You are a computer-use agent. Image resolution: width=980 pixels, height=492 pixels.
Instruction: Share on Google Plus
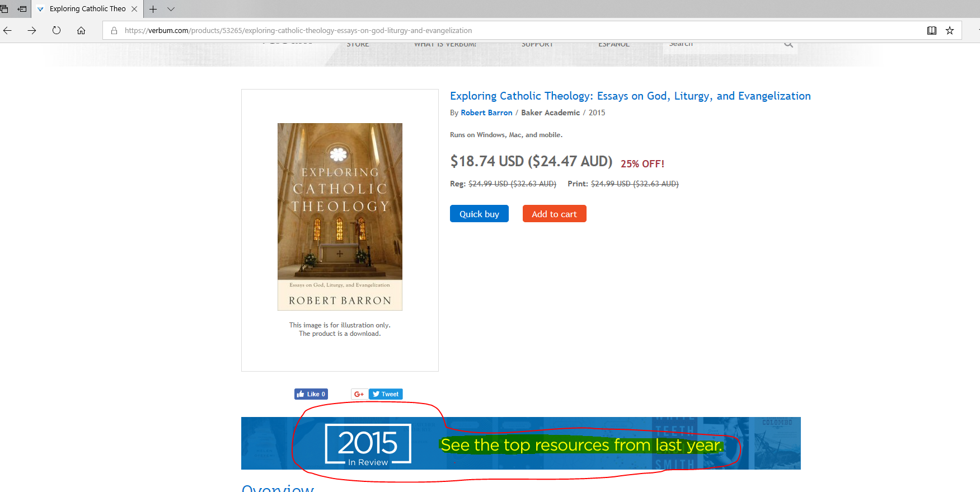coord(359,394)
